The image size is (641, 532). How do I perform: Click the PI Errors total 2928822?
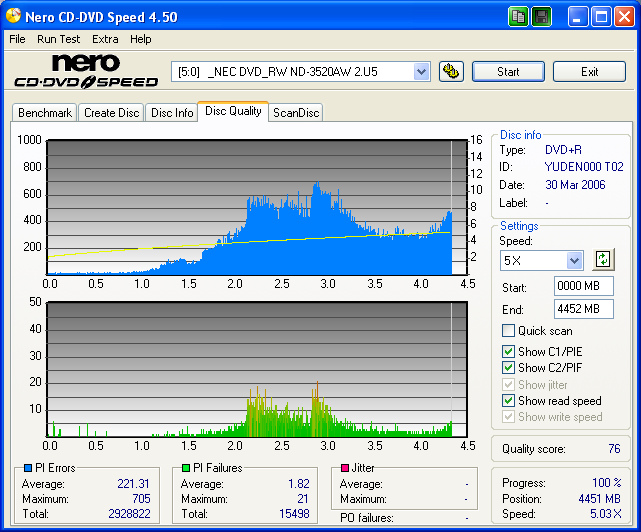click(129, 514)
